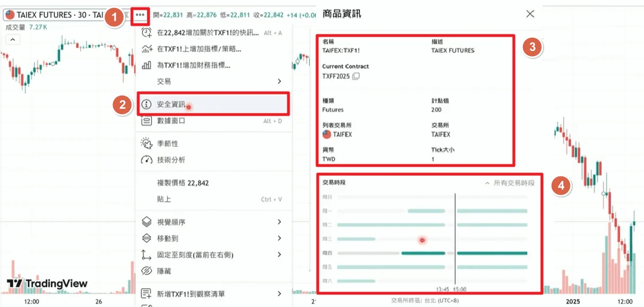Image resolution: width=644 pixels, height=307 pixels.
Task: Click the move-to icon beside 移動到
Action: coord(147,238)
